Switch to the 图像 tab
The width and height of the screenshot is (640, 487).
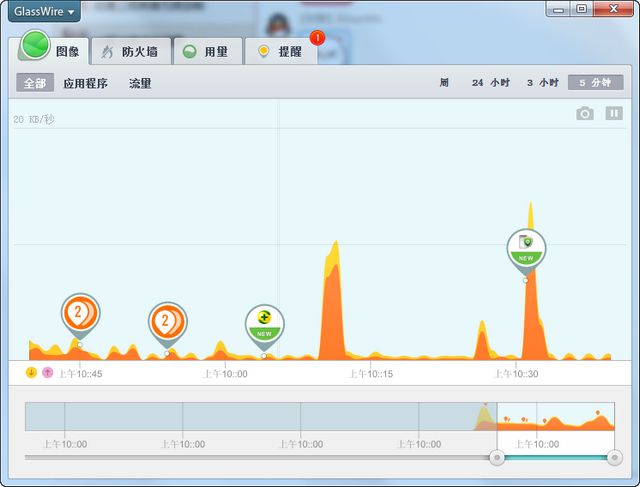(53, 51)
